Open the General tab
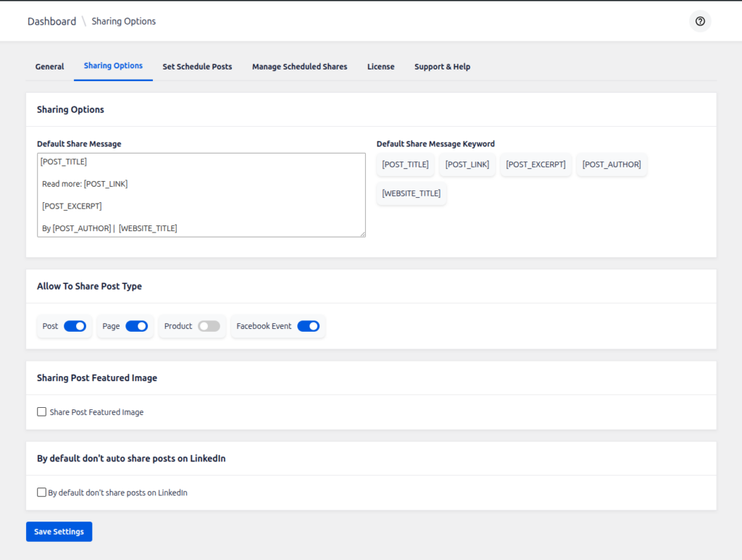Screen dimensions: 742x560 [x=49, y=67]
